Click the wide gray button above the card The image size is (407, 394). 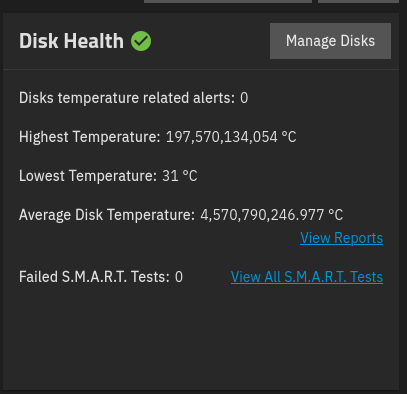[x=228, y=1]
